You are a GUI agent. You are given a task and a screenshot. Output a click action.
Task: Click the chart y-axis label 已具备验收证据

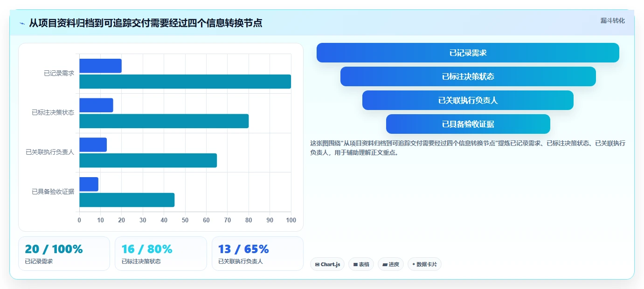click(53, 191)
